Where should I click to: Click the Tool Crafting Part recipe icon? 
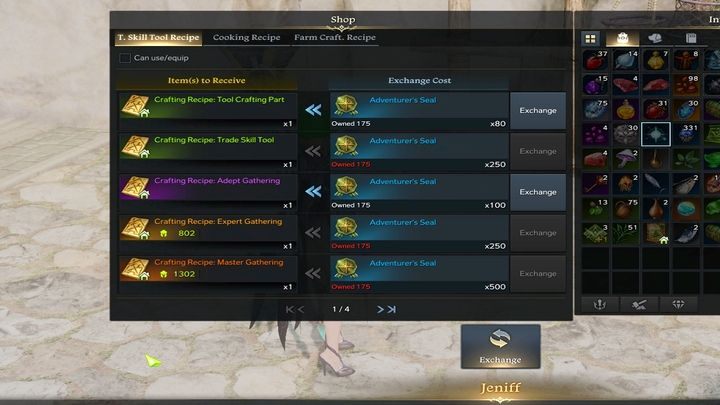click(x=135, y=106)
